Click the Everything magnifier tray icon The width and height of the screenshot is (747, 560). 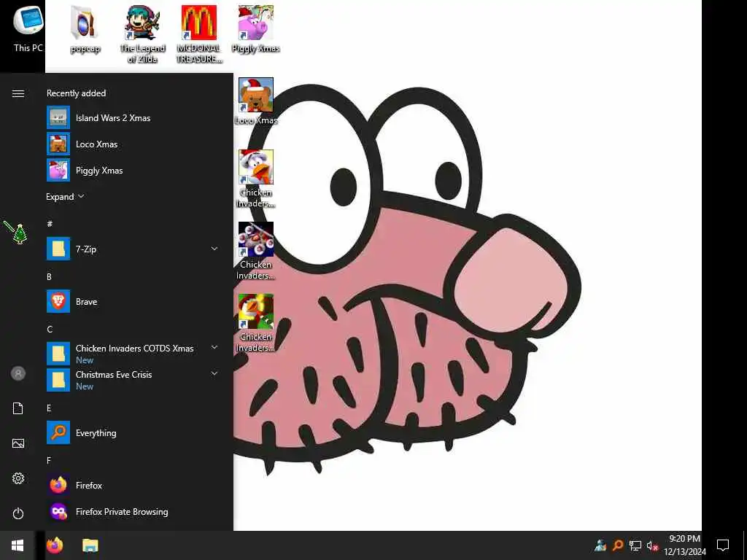[x=618, y=545]
